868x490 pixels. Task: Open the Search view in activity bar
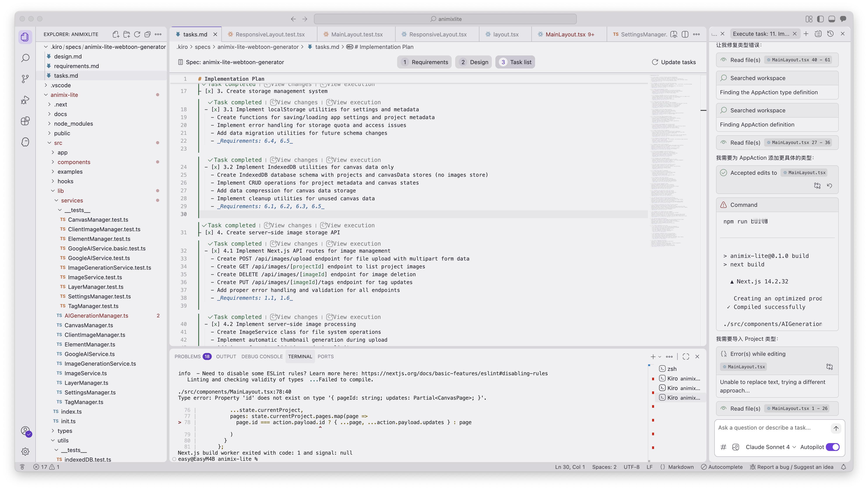25,58
